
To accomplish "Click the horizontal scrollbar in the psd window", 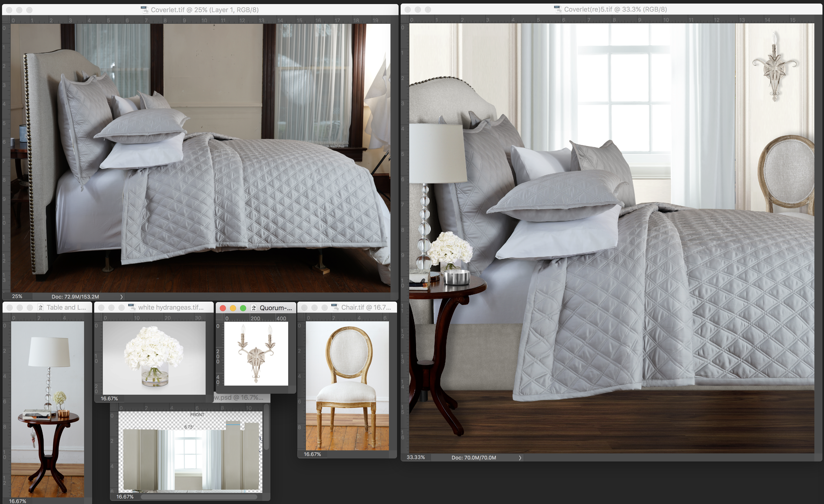I will click(x=199, y=497).
